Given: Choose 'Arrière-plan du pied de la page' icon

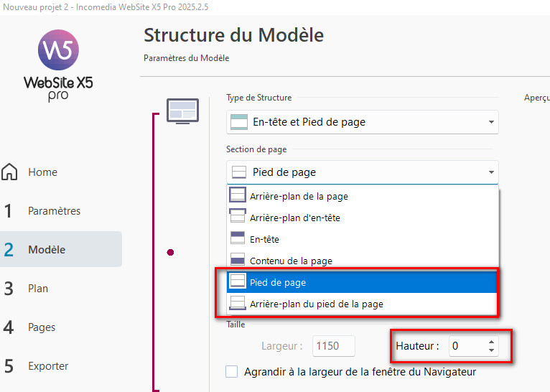Looking at the screenshot, I should [238, 303].
